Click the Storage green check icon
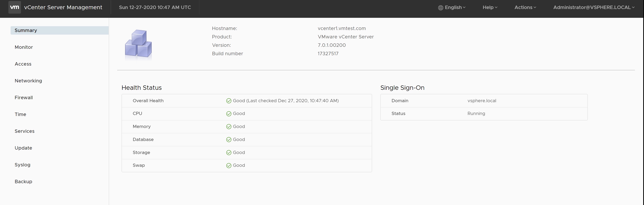 click(x=229, y=153)
